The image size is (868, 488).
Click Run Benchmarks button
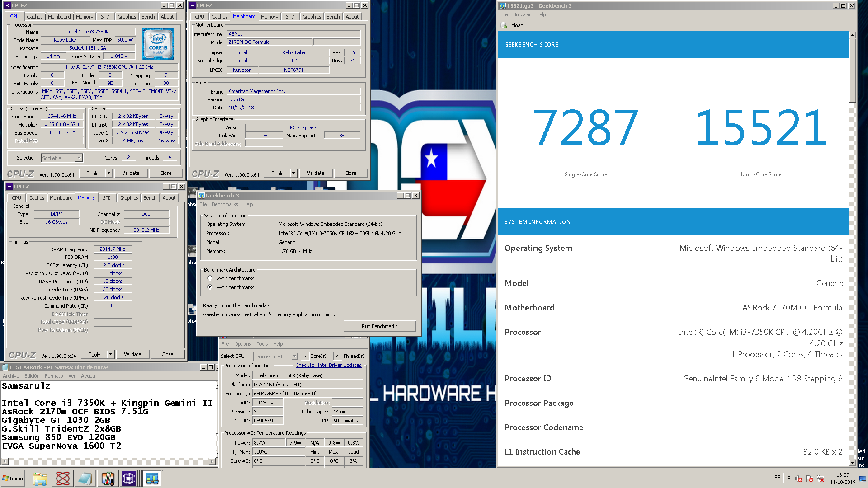[380, 326]
